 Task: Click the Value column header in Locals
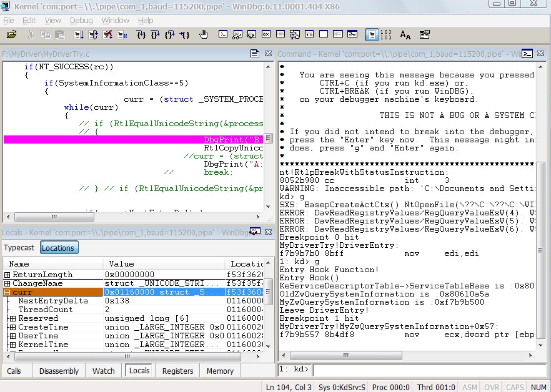(x=164, y=264)
